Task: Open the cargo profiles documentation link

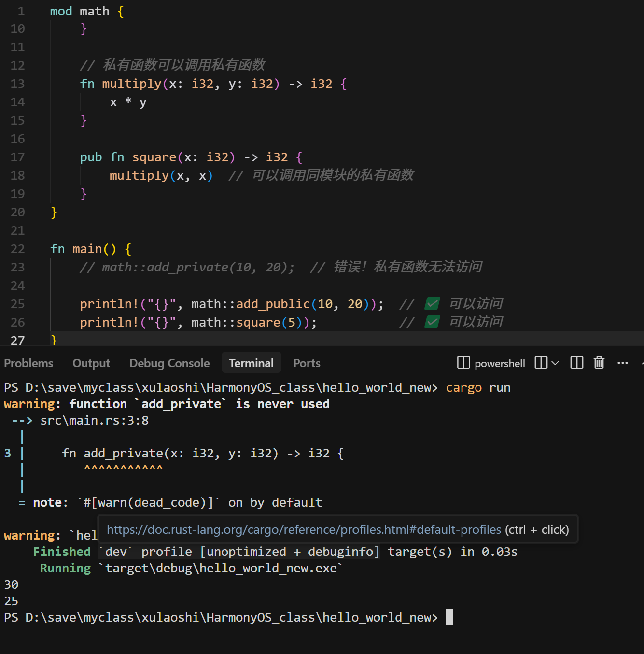Action: coord(304,529)
